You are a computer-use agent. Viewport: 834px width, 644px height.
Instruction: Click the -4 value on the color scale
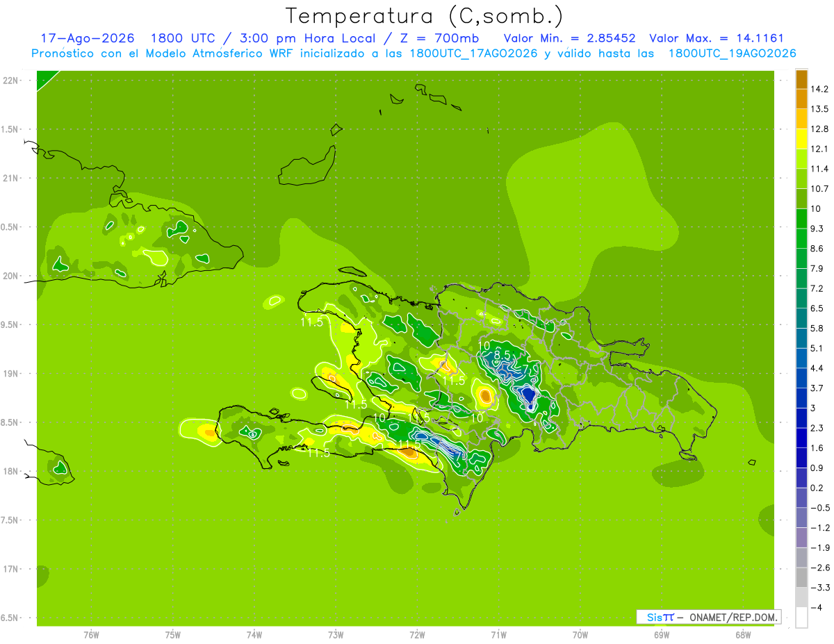[x=816, y=608]
